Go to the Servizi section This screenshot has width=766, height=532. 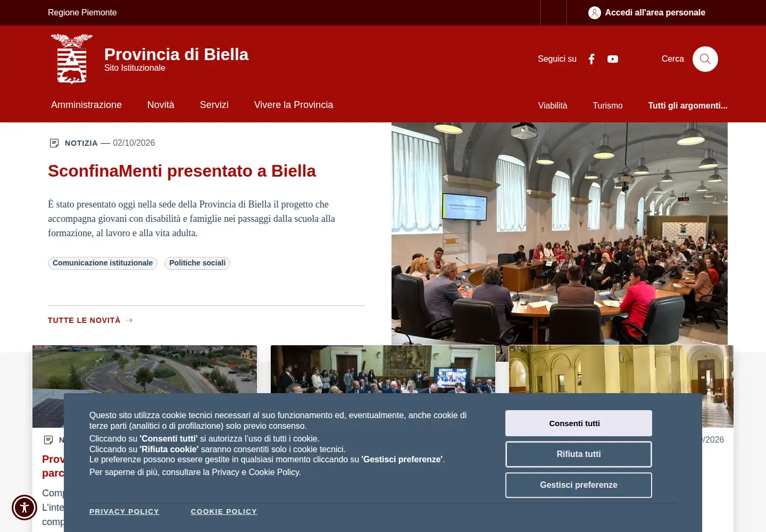(x=214, y=105)
